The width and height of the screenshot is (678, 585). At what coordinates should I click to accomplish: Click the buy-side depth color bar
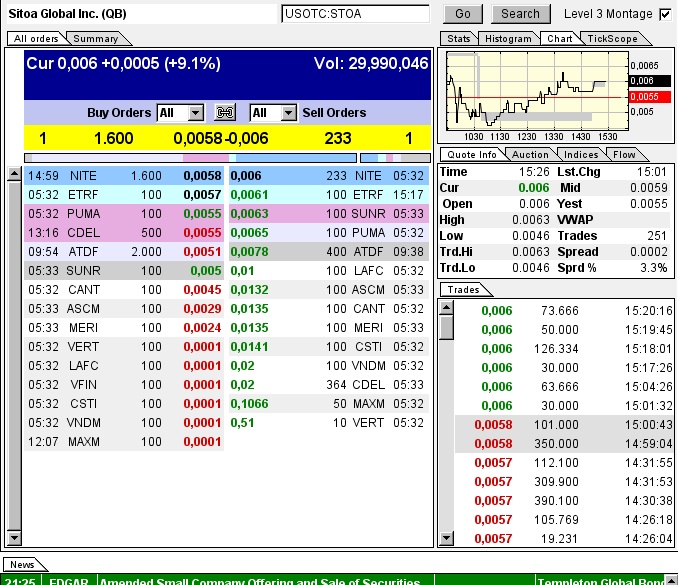tap(191, 158)
